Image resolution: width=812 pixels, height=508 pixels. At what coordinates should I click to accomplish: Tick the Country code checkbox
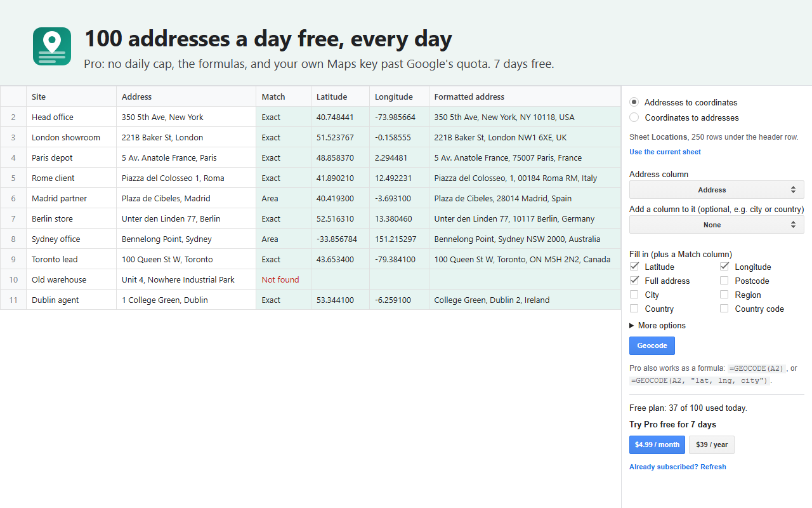[724, 309]
